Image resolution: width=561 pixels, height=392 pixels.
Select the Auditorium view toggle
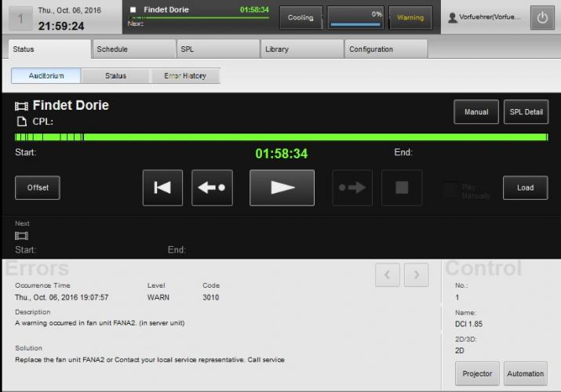[x=46, y=76]
